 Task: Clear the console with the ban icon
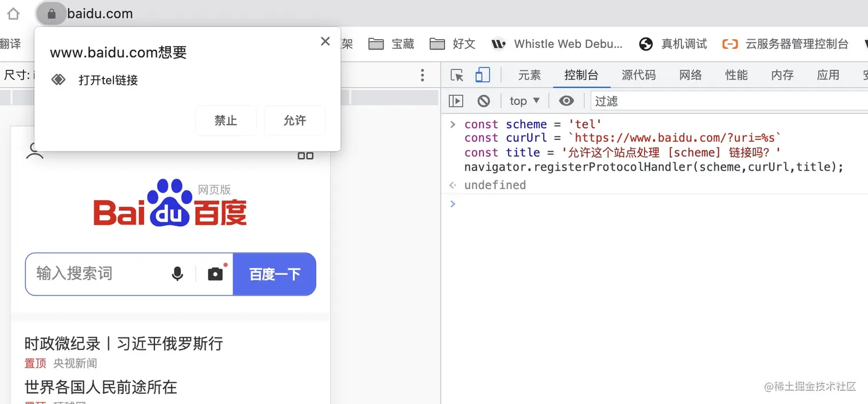tap(484, 101)
